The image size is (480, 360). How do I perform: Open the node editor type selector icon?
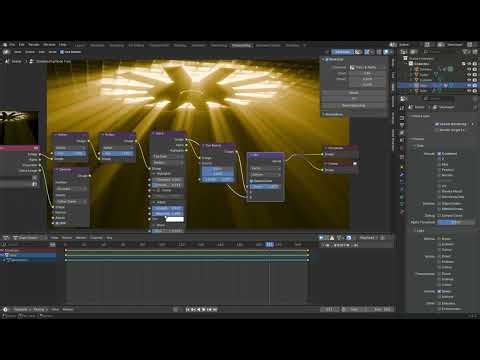6,52
